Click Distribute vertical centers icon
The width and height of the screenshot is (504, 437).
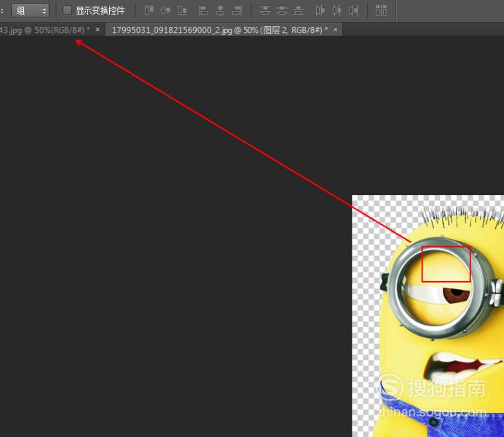pos(282,10)
